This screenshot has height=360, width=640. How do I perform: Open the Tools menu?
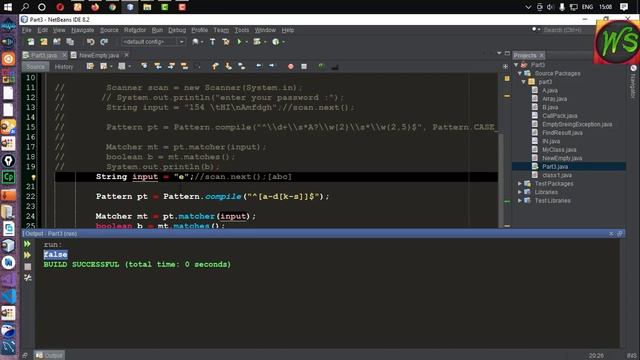pyautogui.click(x=242, y=30)
